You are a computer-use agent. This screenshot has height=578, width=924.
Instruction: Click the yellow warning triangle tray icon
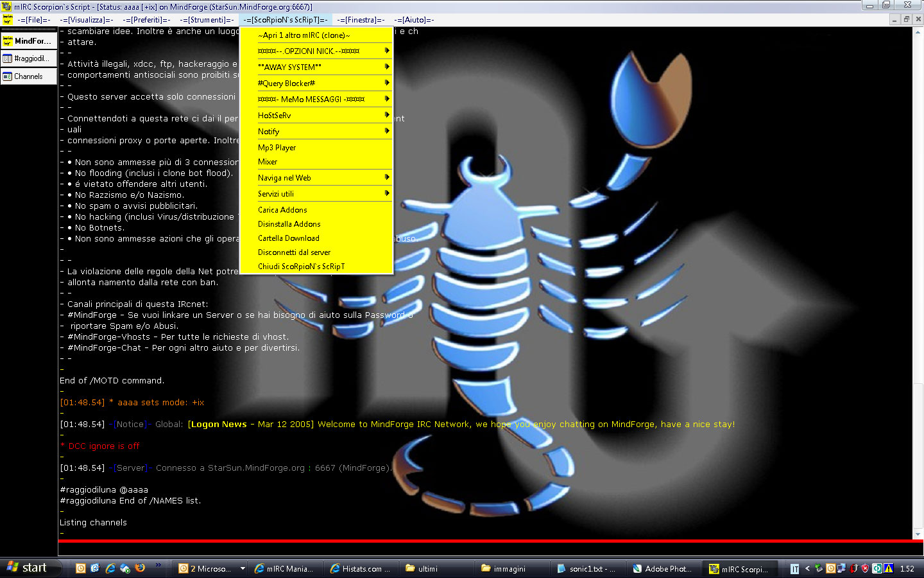[889, 568]
